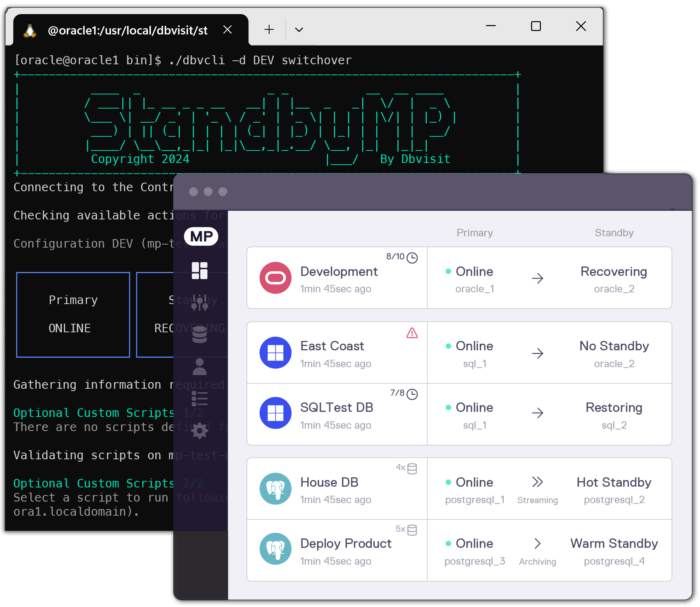Click the Development 8/10 clock icon
The width and height of the screenshot is (700, 607).
click(412, 257)
